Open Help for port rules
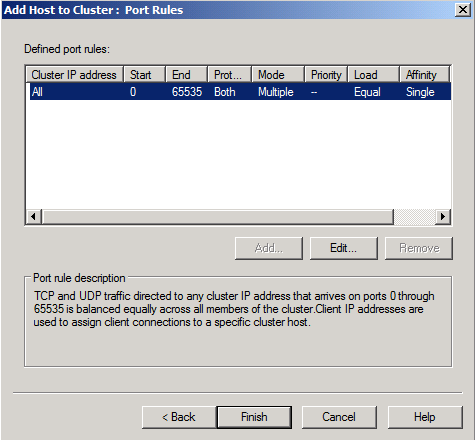 point(425,417)
